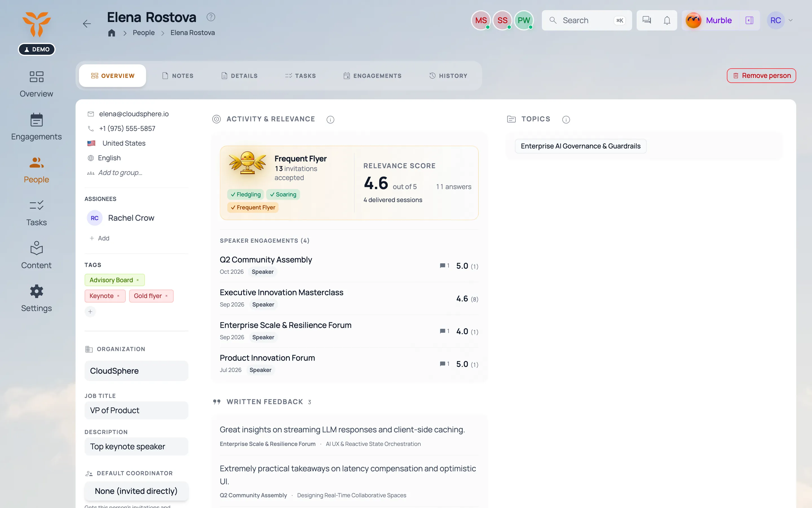Image resolution: width=812 pixels, height=508 pixels.
Task: Edit the Description field
Action: [x=136, y=446]
